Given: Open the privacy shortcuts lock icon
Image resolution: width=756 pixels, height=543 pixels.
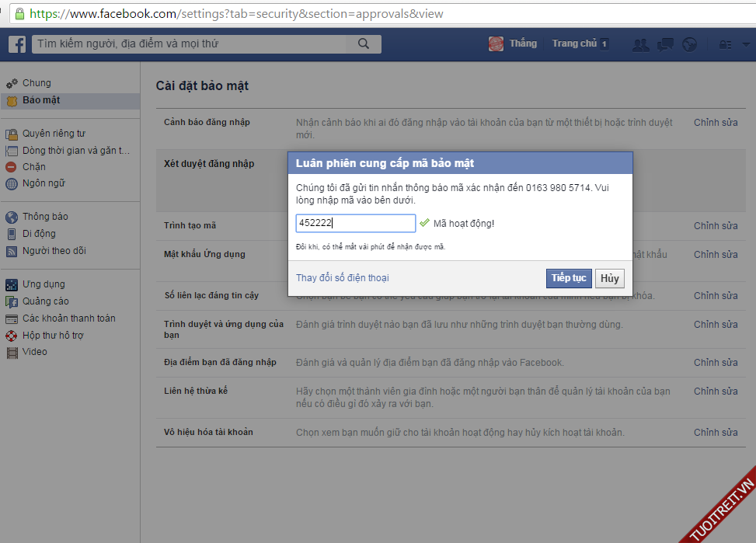Looking at the screenshot, I should coord(725,44).
